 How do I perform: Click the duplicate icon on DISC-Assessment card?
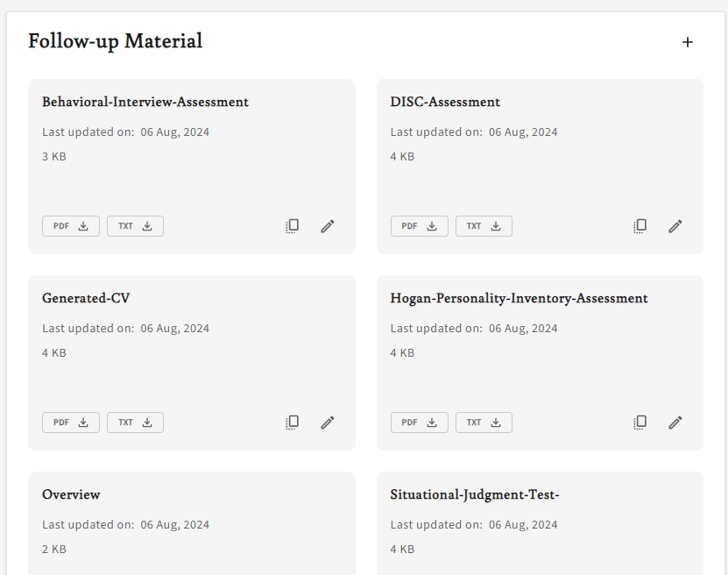point(640,225)
